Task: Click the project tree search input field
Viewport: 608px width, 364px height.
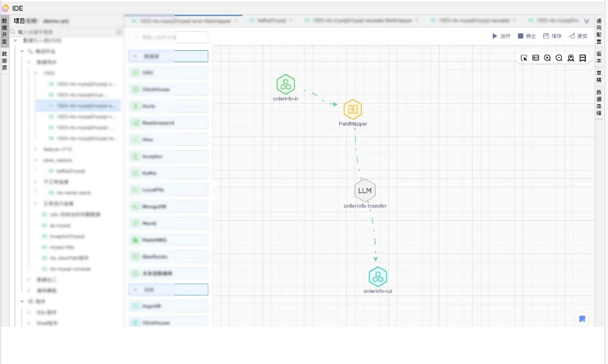Action: (x=63, y=31)
